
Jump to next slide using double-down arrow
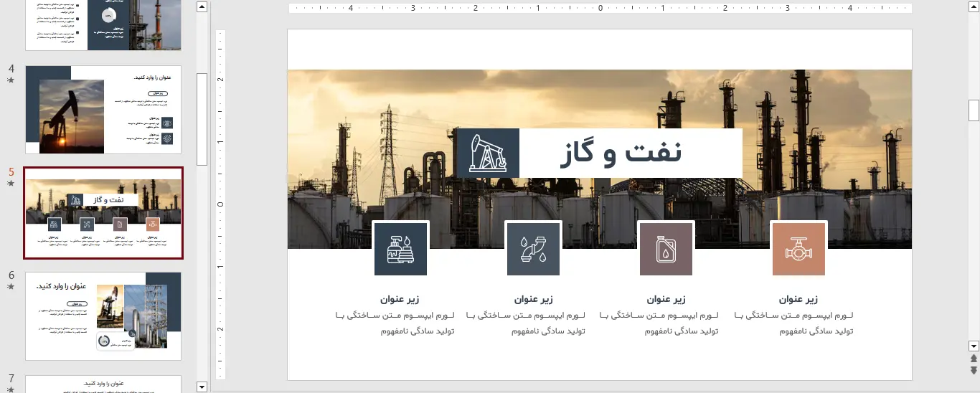[x=974, y=370]
